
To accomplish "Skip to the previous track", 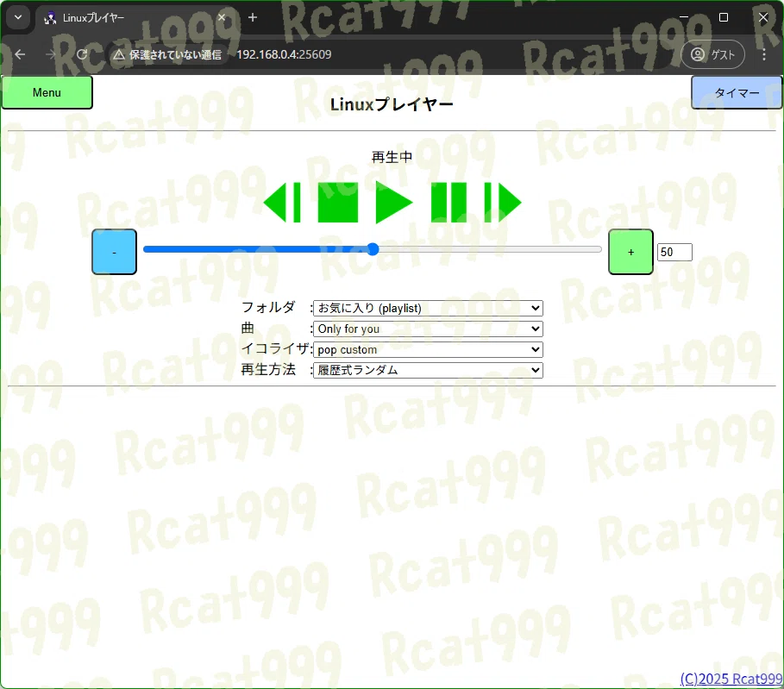I will click(282, 203).
